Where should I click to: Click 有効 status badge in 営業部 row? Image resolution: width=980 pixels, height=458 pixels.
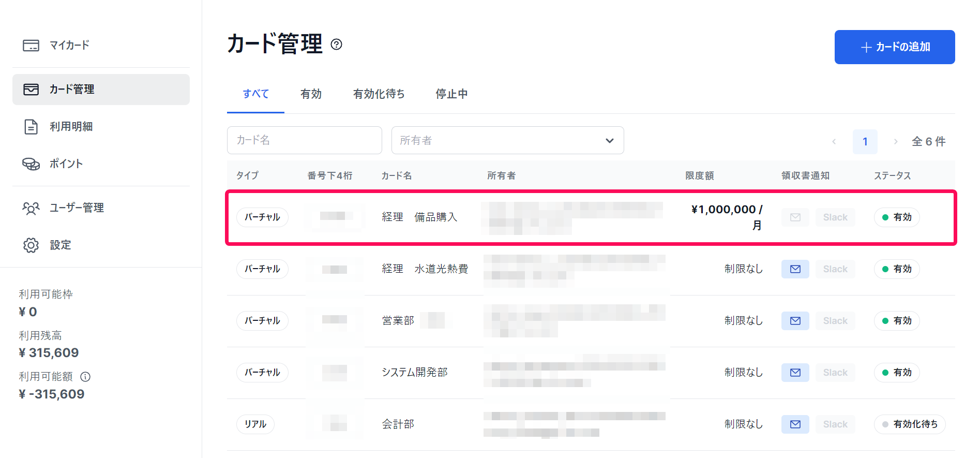897,321
